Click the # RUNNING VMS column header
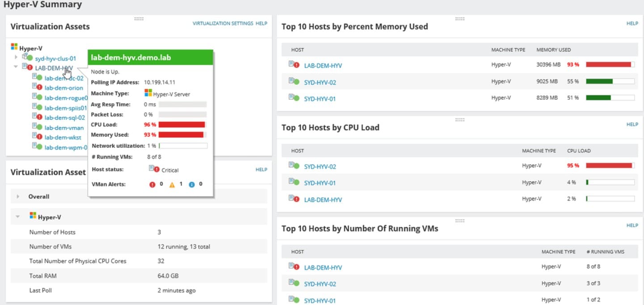 (605, 252)
